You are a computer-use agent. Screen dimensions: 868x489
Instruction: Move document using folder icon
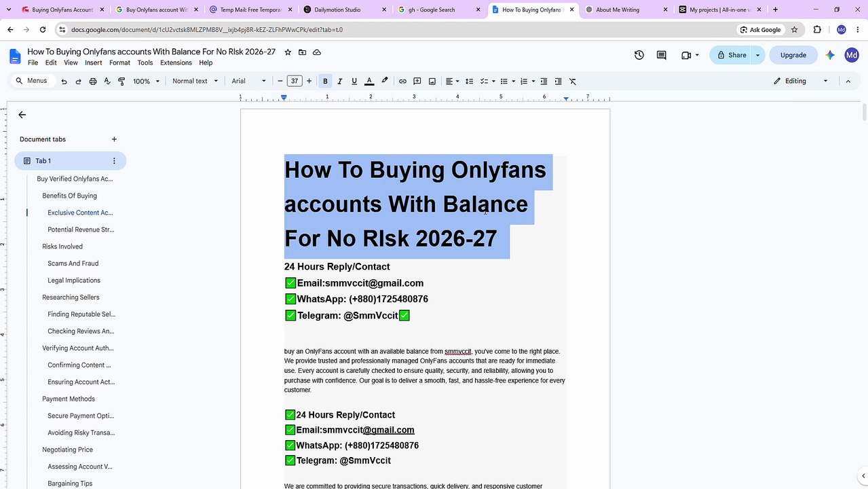pyautogui.click(x=302, y=52)
